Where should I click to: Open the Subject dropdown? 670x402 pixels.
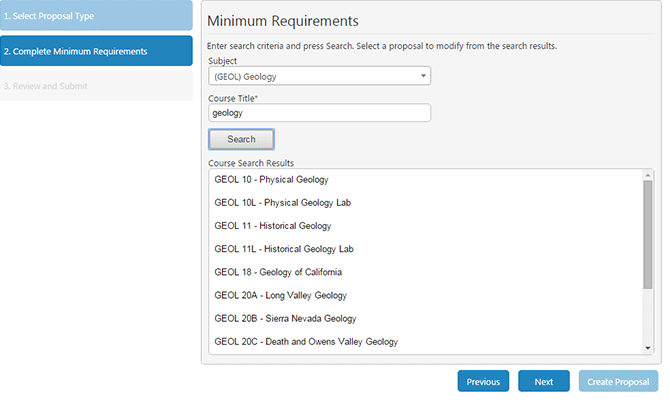pyautogui.click(x=319, y=76)
